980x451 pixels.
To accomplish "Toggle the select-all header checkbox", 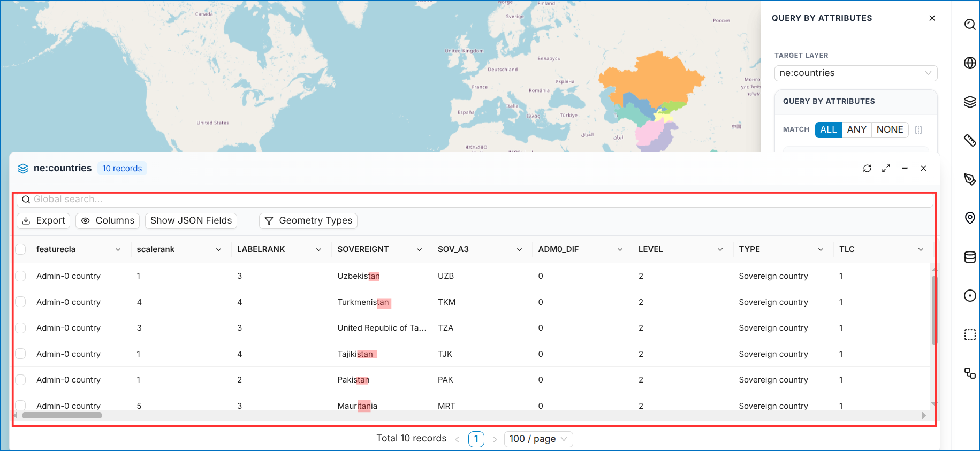I will (20, 249).
